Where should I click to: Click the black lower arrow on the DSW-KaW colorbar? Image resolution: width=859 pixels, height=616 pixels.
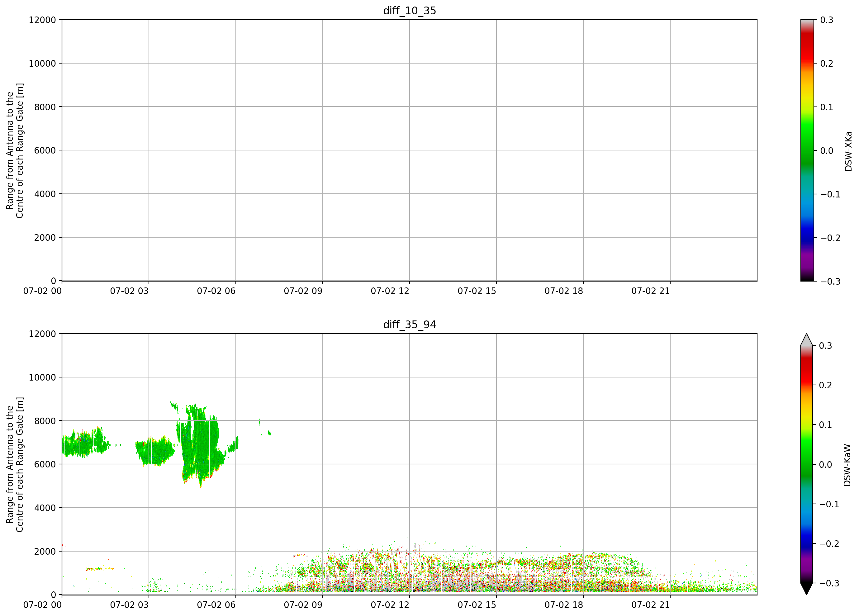(x=806, y=589)
